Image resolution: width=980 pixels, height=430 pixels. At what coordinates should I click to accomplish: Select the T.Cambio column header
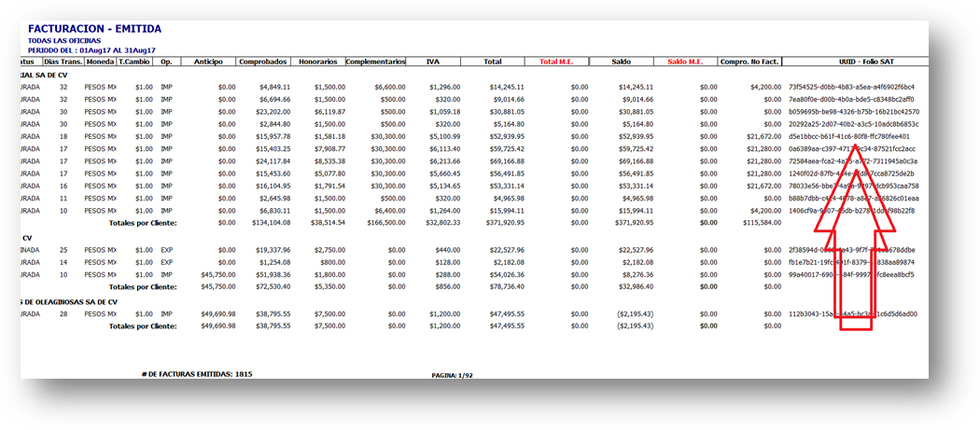coord(135,62)
